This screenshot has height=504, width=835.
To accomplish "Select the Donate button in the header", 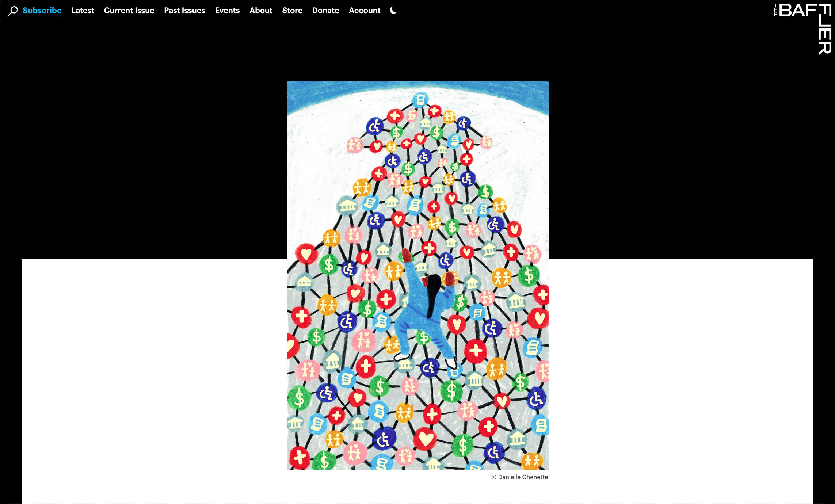I will click(x=325, y=11).
